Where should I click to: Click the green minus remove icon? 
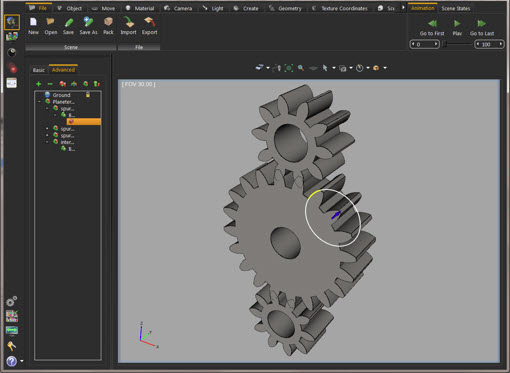click(x=50, y=84)
